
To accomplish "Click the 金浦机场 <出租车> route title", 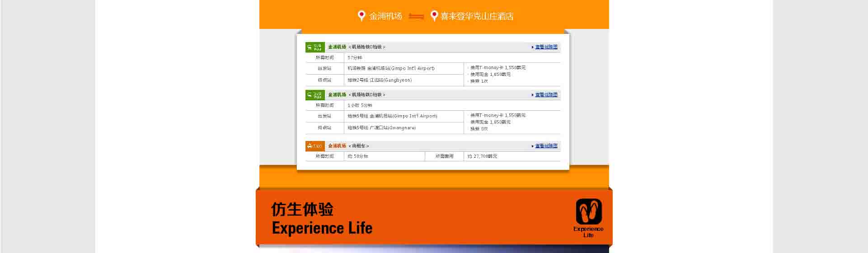I will pyautogui.click(x=348, y=146).
